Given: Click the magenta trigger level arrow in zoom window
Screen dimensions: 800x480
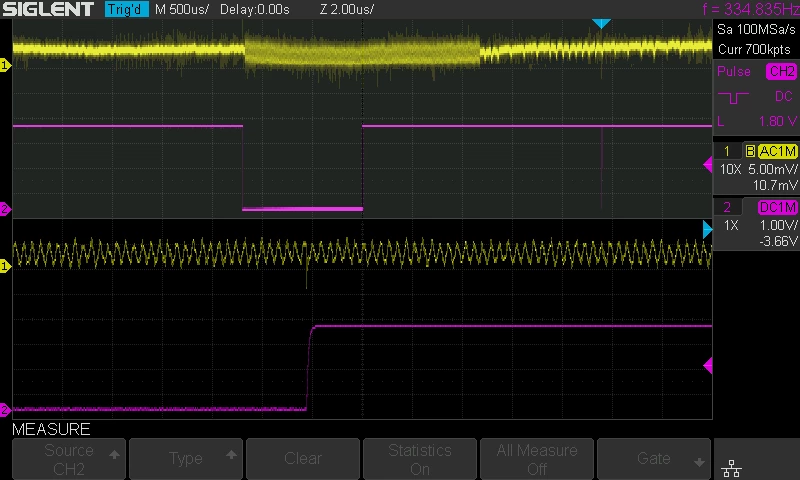Looking at the screenshot, I should (708, 366).
